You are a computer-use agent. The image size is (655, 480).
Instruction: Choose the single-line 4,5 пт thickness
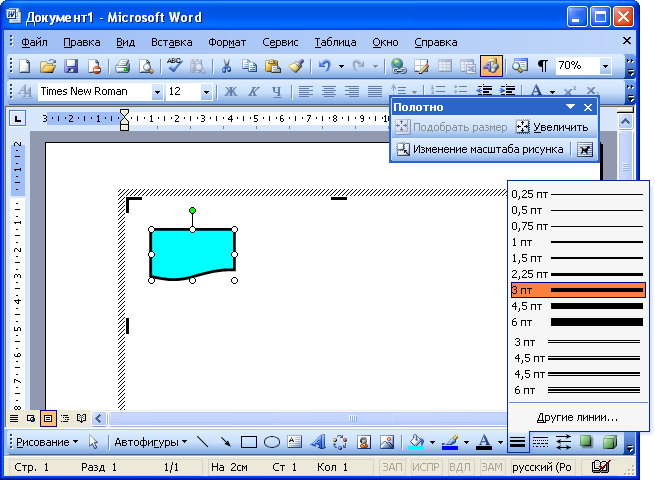pos(578,306)
